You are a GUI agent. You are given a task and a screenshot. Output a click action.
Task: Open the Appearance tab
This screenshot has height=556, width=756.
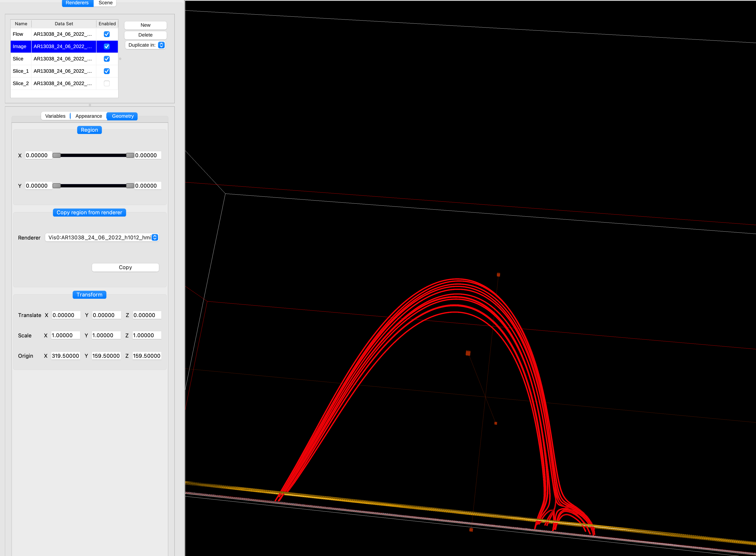pyautogui.click(x=88, y=116)
